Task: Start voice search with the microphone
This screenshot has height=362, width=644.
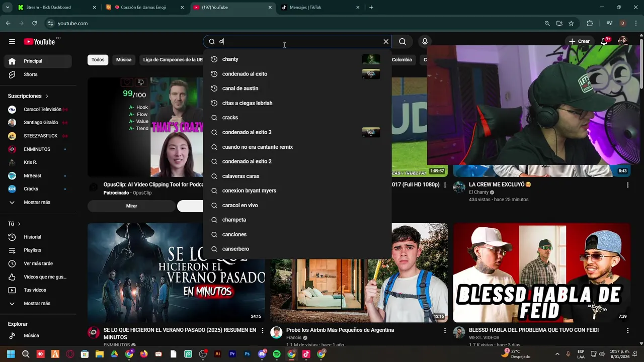Action: click(425, 42)
